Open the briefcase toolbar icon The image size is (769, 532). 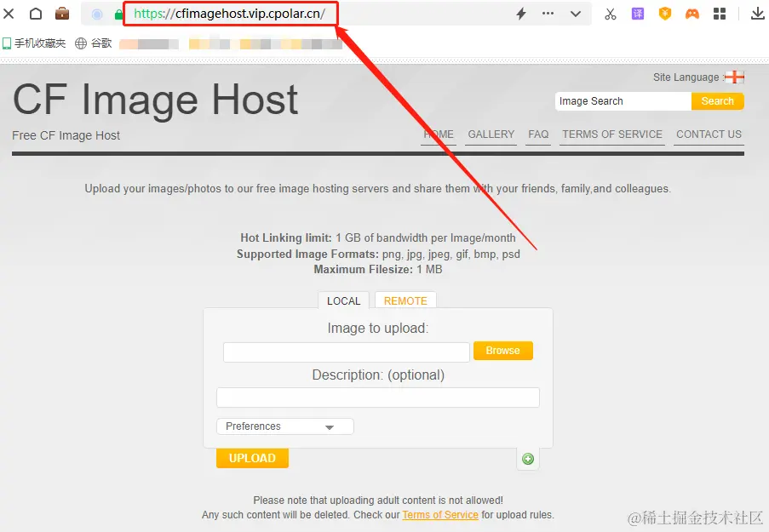click(62, 14)
